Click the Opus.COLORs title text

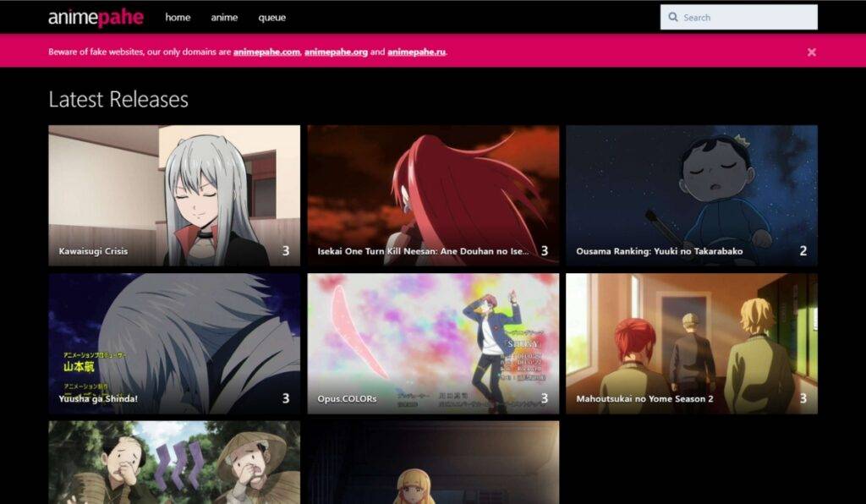[347, 398]
